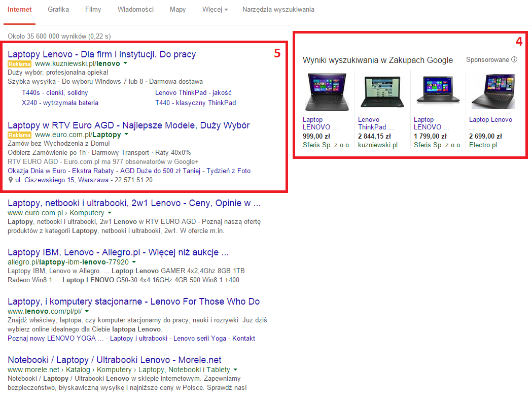Click price '2 844,15 zł'
Viewport: 532px width, 398px height.
375,136
